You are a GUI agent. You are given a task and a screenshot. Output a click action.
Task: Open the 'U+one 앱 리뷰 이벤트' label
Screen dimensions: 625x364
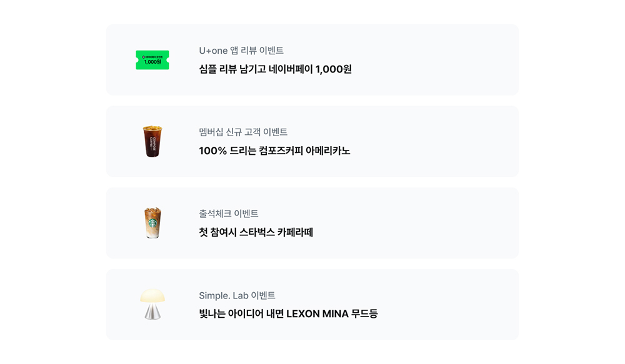241,51
